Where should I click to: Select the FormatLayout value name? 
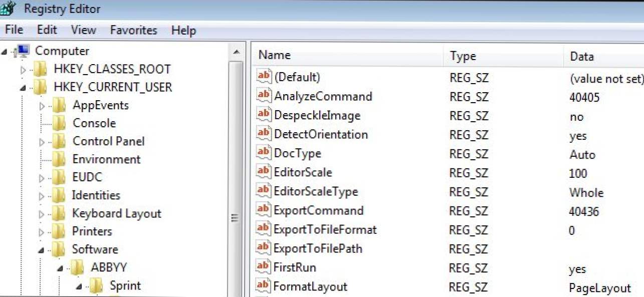coord(310,286)
